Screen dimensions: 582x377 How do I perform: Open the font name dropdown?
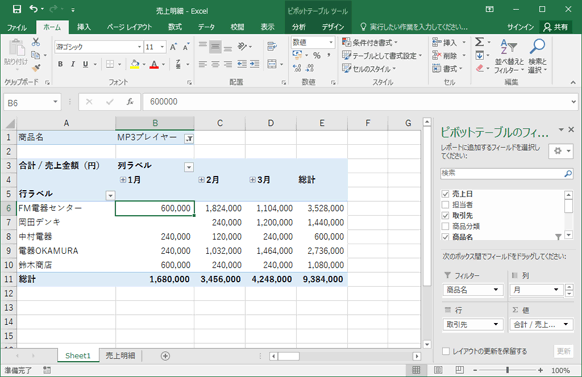140,47
